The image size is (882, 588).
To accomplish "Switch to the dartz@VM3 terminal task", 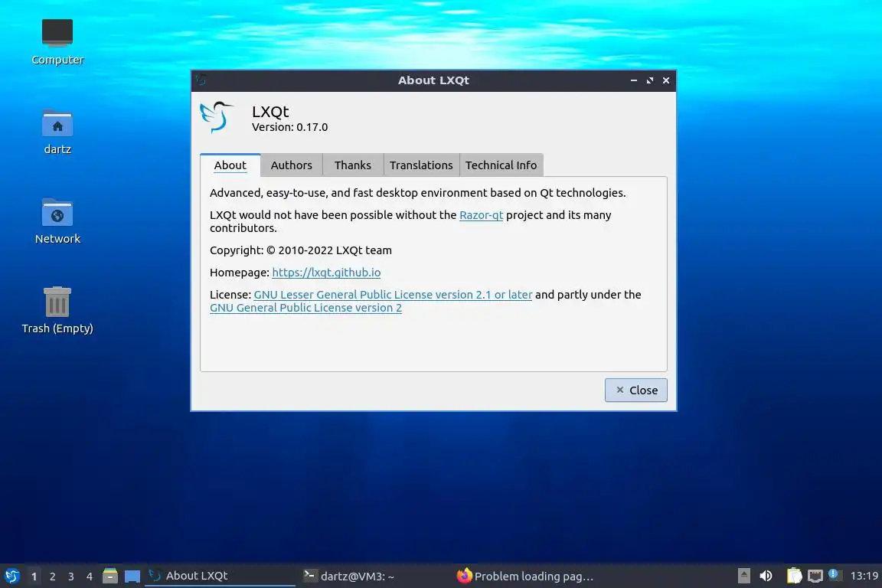I will tap(374, 576).
